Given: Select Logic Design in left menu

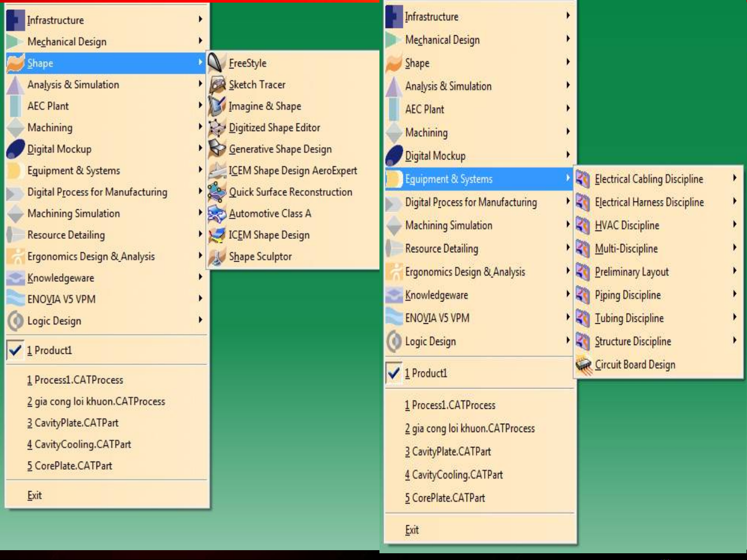Looking at the screenshot, I should (x=106, y=321).
